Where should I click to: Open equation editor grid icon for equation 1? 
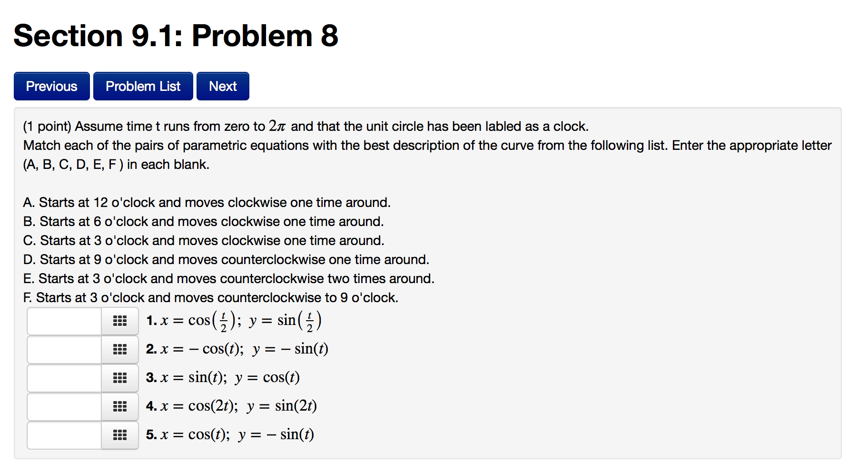(x=120, y=321)
